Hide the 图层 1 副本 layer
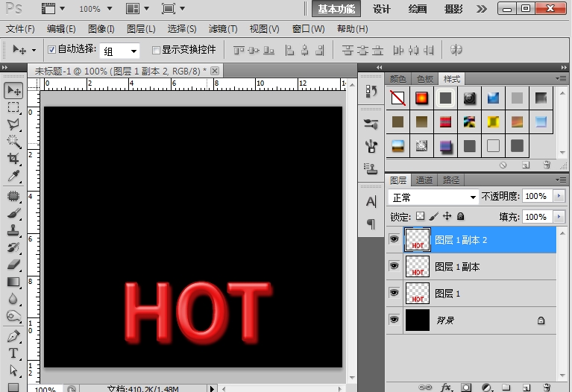This screenshot has width=572, height=392. [394, 266]
